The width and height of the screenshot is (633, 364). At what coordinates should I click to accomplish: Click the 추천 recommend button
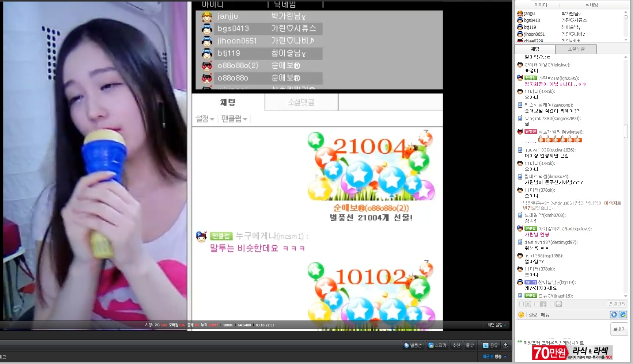[x=456, y=345]
